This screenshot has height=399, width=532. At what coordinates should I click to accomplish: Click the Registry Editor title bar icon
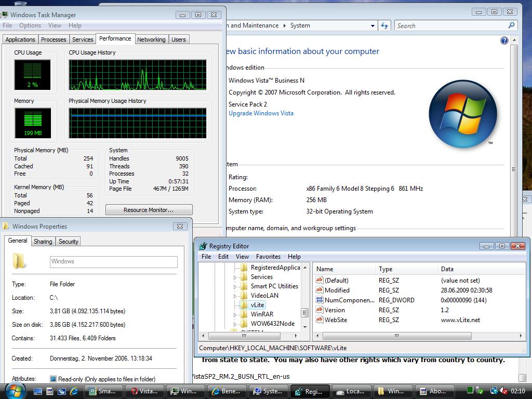coord(203,246)
